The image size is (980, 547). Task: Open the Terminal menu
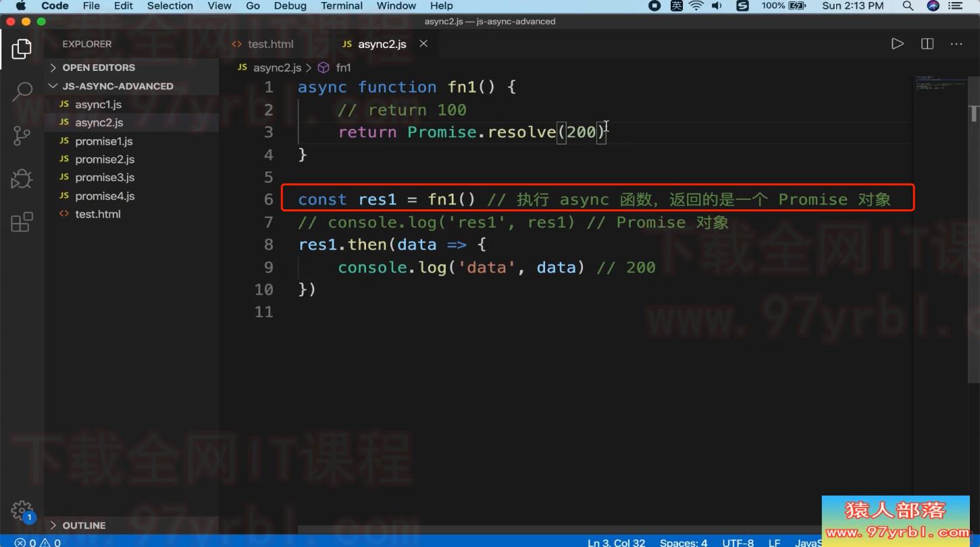click(x=342, y=6)
